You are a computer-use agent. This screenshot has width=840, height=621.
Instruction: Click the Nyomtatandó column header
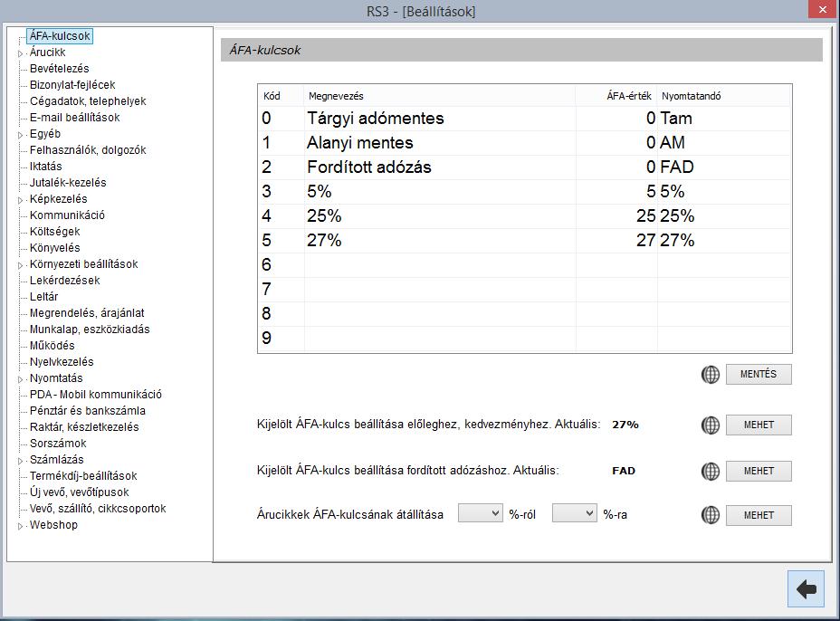[x=724, y=96]
